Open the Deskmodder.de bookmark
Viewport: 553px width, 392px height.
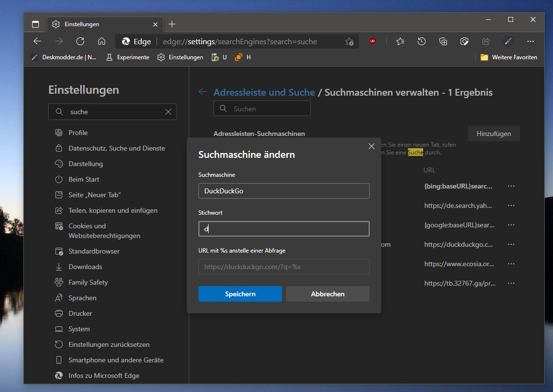coord(64,57)
